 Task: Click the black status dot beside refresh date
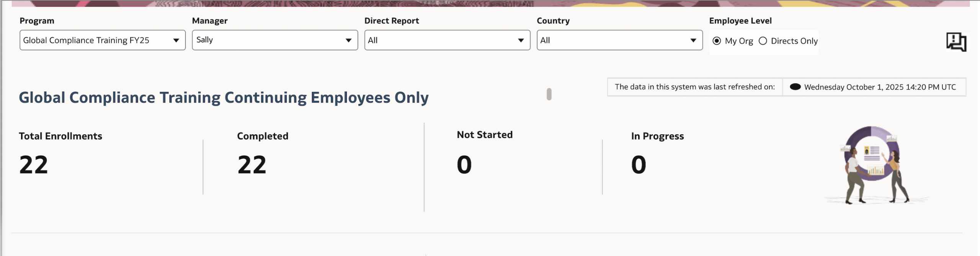[795, 87]
